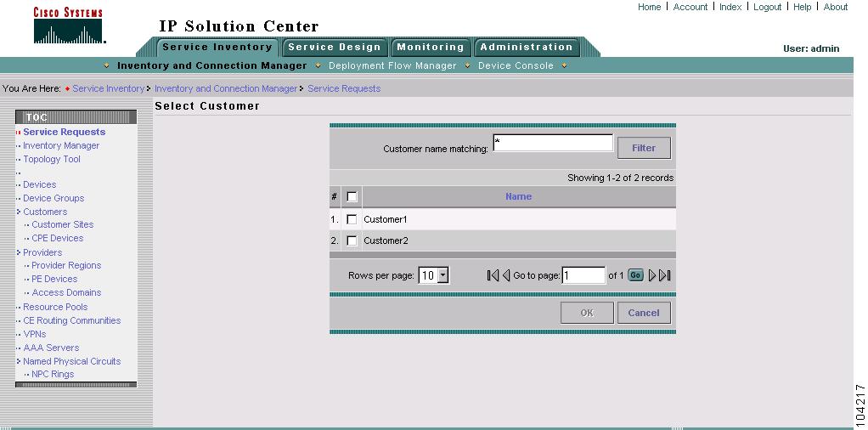Open the Account link
Viewport: 868px width, 430px height.
pos(690,7)
